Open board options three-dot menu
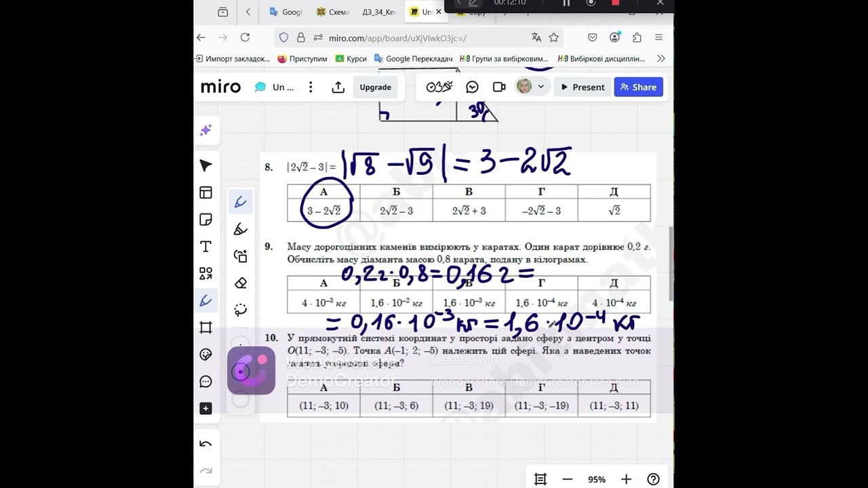 311,87
